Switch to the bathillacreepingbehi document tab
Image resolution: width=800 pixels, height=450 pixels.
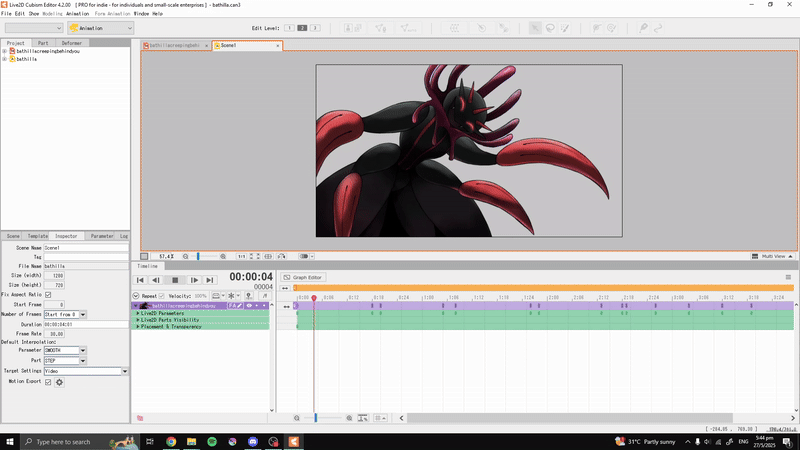tap(176, 45)
